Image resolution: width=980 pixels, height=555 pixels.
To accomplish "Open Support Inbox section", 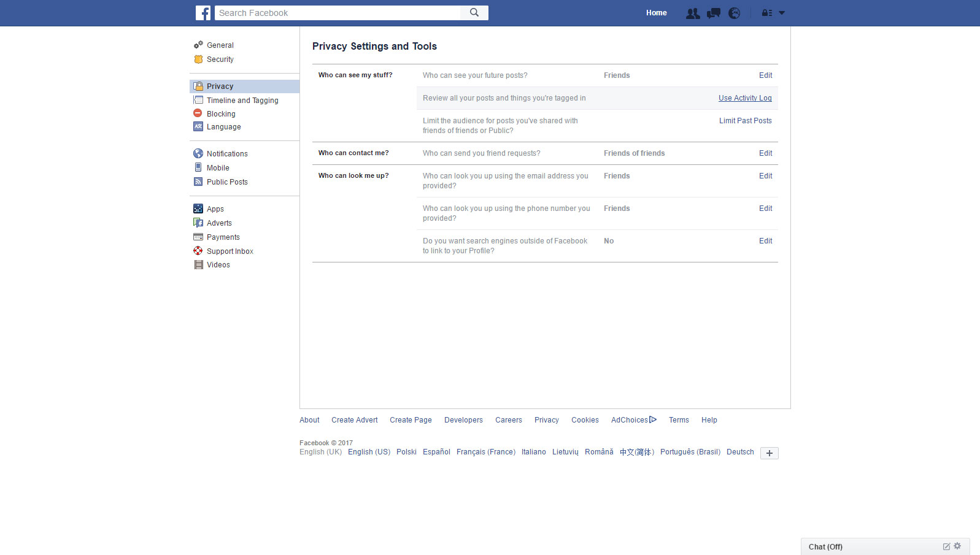I will point(230,251).
